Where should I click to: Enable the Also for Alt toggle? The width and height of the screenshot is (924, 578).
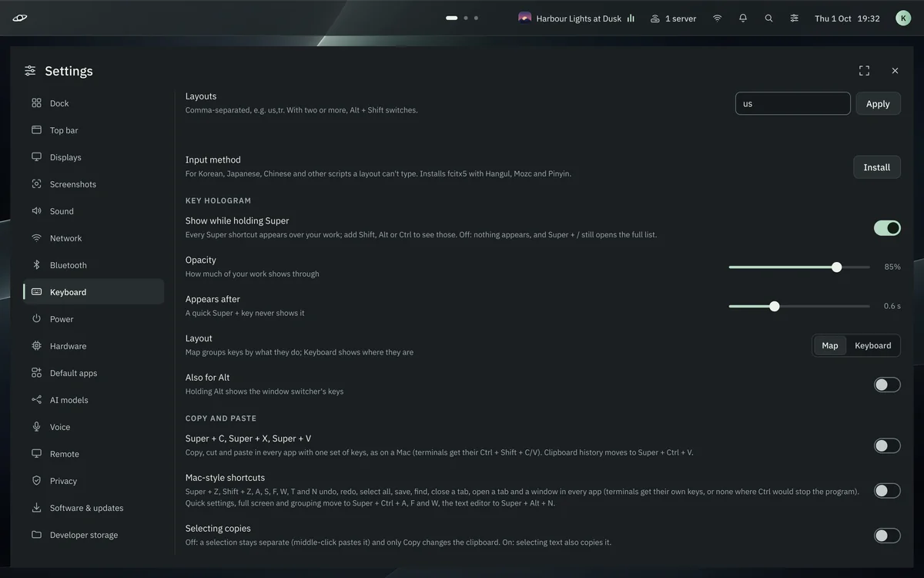tap(887, 385)
